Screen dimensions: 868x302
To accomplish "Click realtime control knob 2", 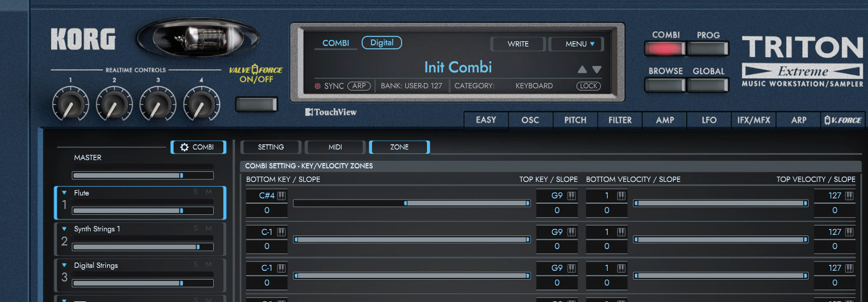I will 114,104.
